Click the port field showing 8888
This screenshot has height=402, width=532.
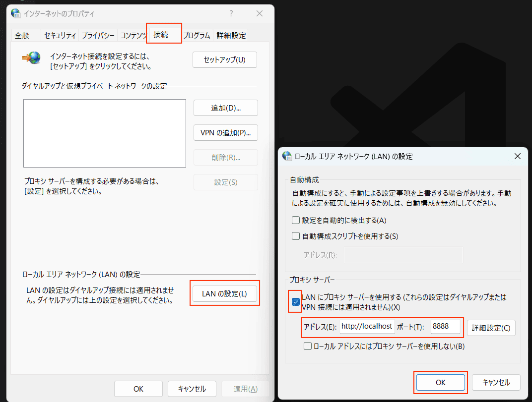pyautogui.click(x=446, y=327)
